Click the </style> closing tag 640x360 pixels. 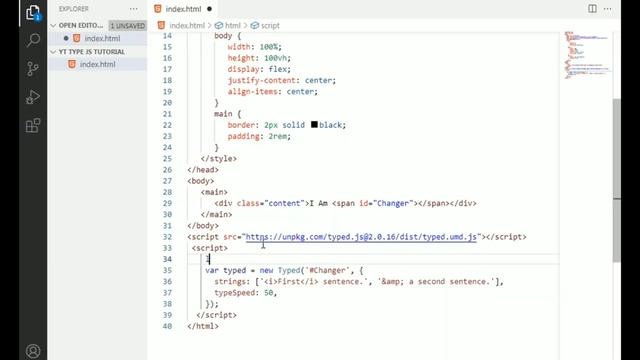[219, 158]
